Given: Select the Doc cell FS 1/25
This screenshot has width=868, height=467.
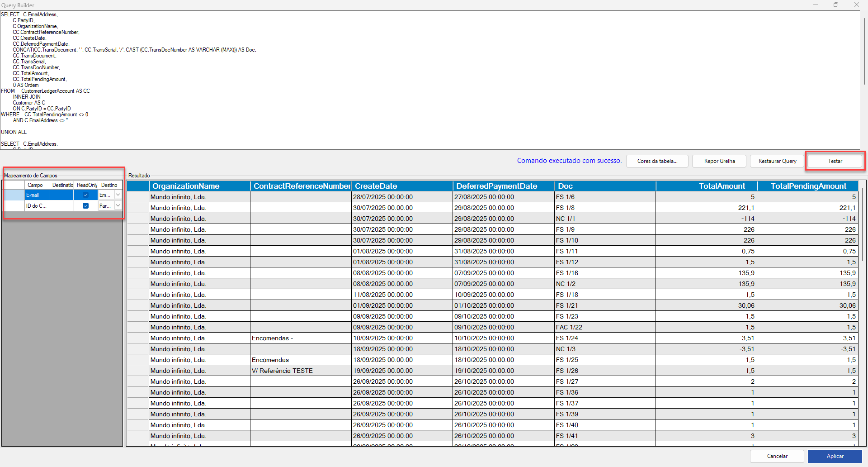Looking at the screenshot, I should [605, 360].
